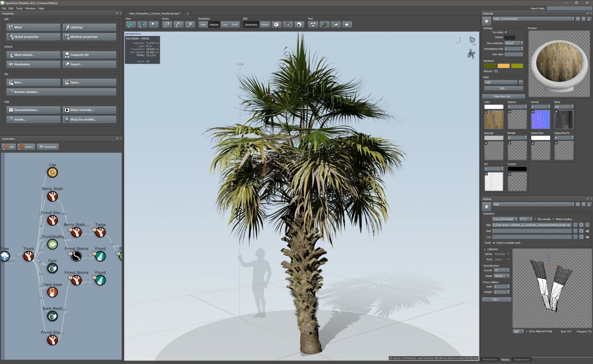Click the green leaf icon in Post toolbar
The width and height of the screenshot is (593, 364).
click(x=325, y=24)
